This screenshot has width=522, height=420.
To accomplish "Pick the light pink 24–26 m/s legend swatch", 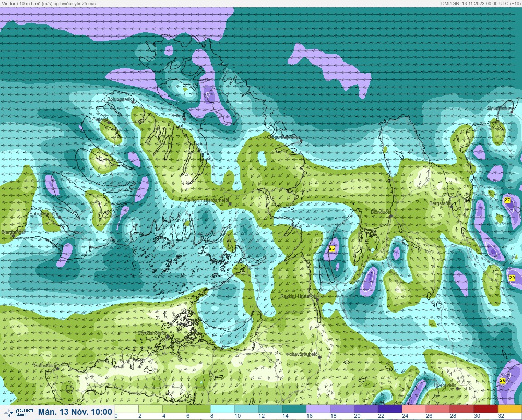I will 414,409.
